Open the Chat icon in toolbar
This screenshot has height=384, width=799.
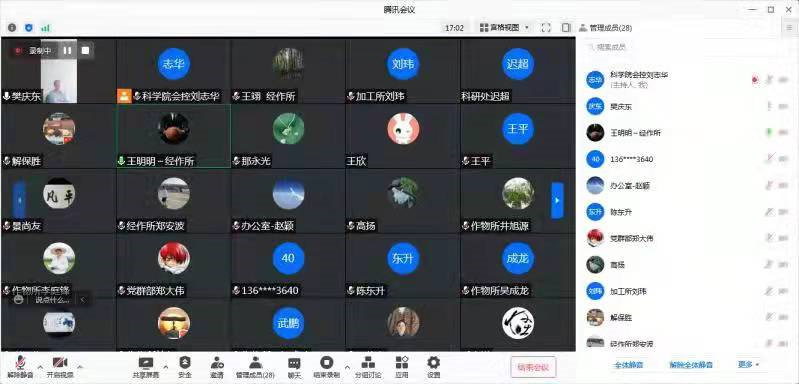coord(294,363)
